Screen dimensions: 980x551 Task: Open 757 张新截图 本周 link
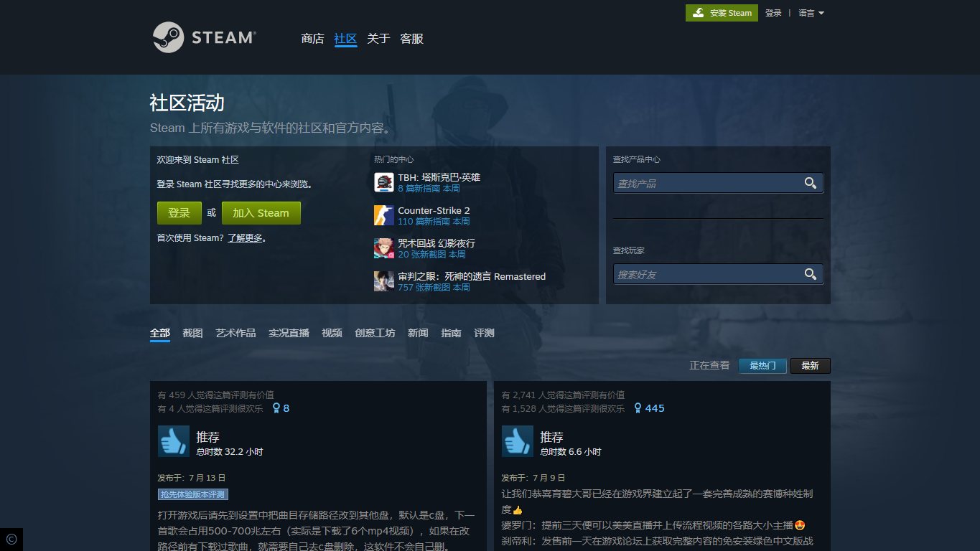pos(434,288)
